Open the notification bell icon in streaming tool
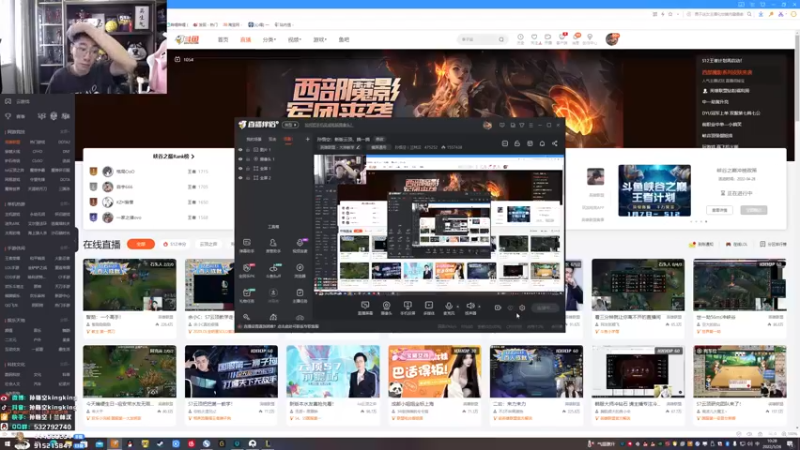The height and width of the screenshot is (450, 800). pos(542,143)
